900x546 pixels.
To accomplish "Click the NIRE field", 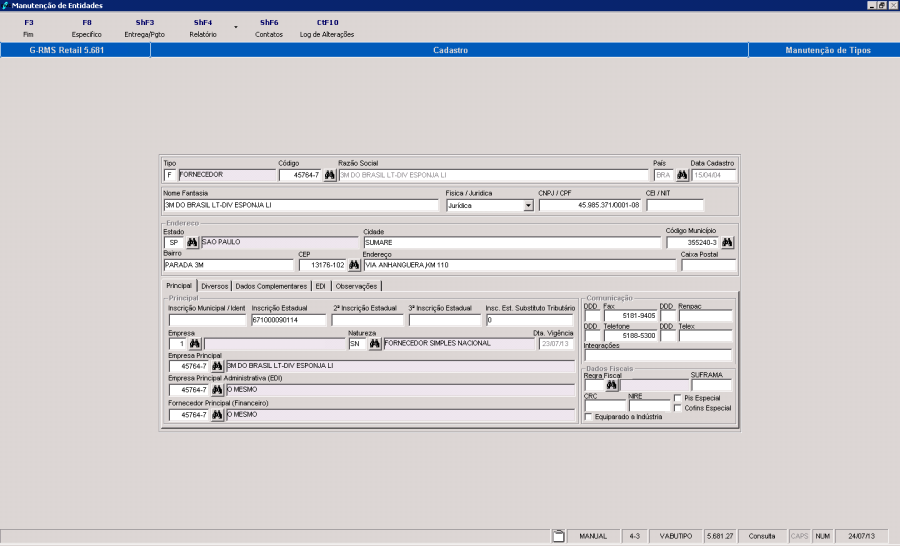I will (x=649, y=405).
